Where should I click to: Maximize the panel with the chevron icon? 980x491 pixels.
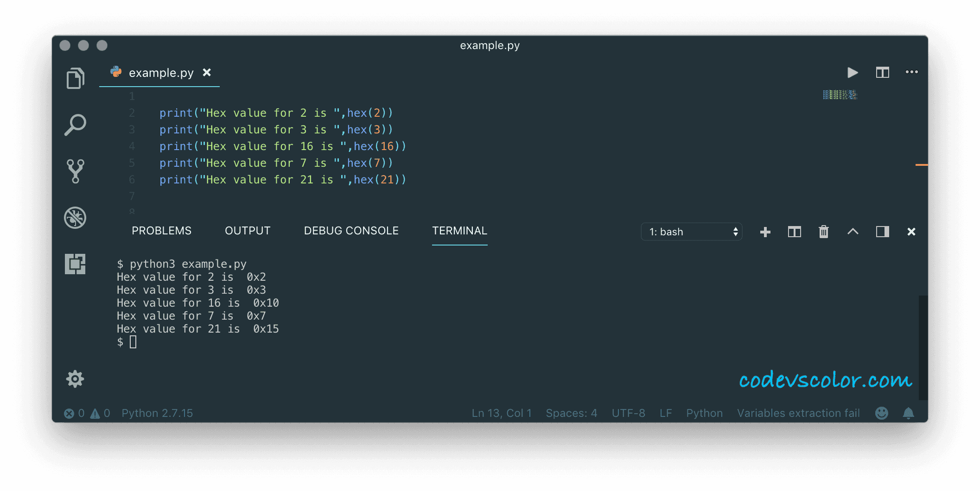[x=853, y=232]
